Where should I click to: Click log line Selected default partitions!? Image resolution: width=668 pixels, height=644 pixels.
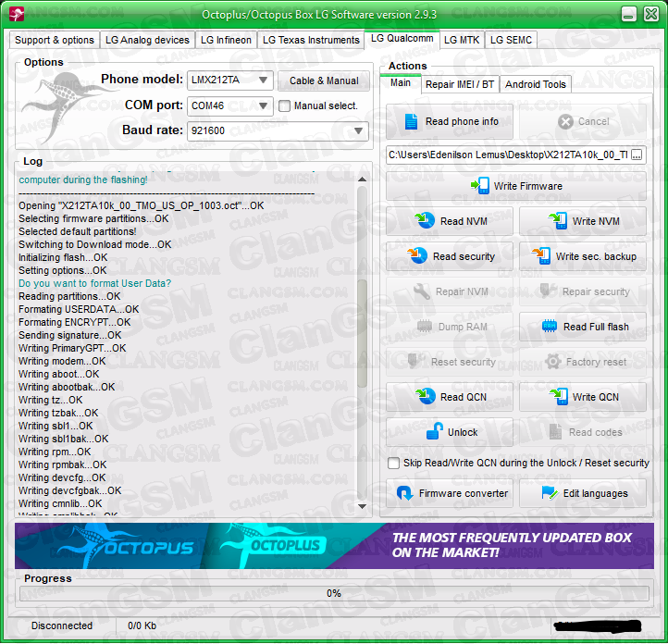[x=77, y=231]
